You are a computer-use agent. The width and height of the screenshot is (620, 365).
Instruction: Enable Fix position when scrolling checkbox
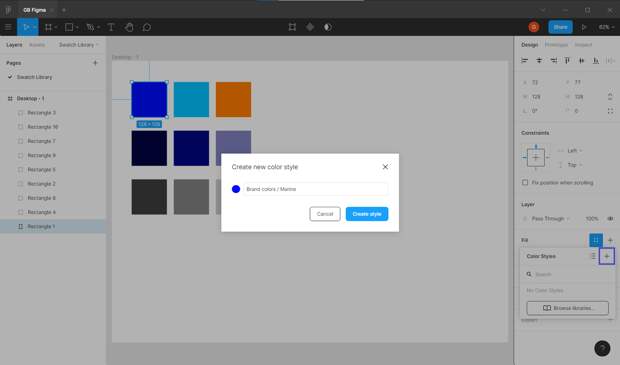[525, 183]
